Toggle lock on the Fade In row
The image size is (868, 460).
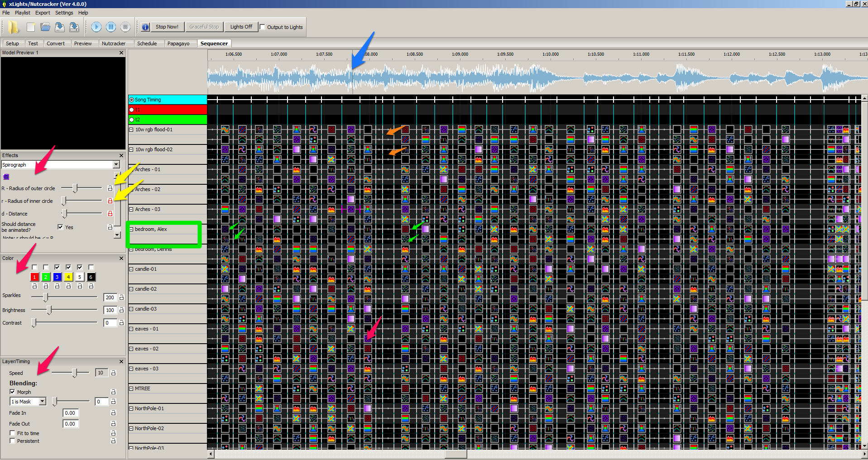(x=113, y=413)
